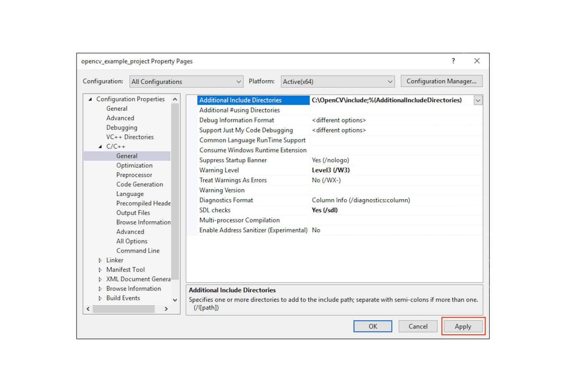The image size is (566, 392).
Task: Expand XML Document Generator node
Action: tap(100, 279)
